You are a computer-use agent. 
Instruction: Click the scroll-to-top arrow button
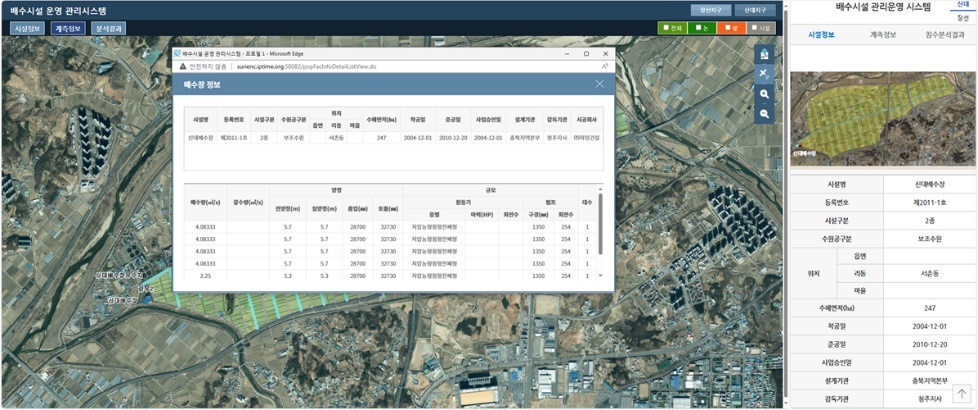coord(961,394)
